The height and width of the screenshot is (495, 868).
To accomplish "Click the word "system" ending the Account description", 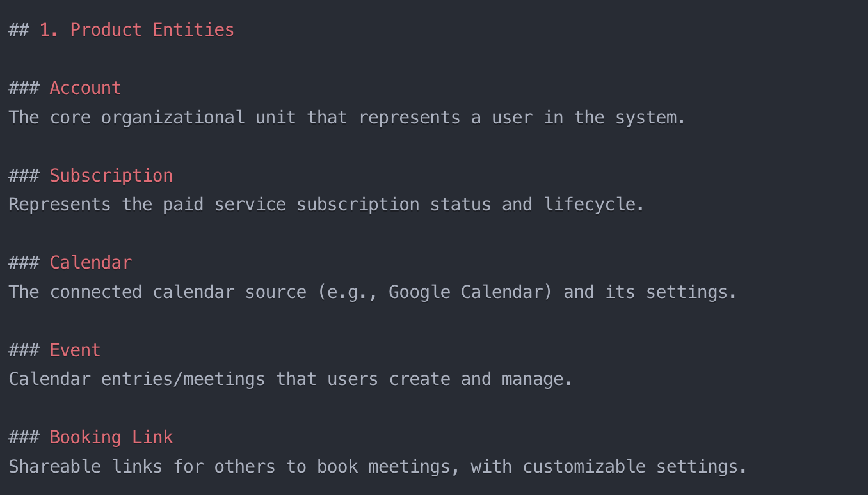I will point(646,118).
